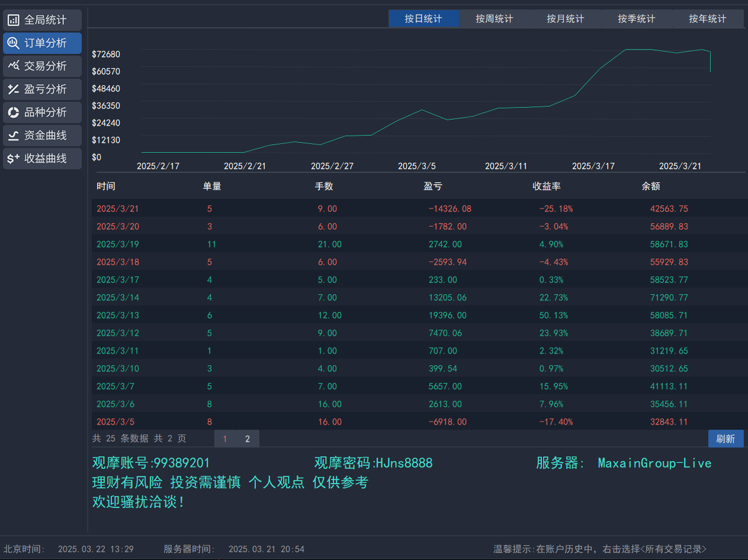Select page 1 in pagination
748x560 pixels.
pos(225,439)
